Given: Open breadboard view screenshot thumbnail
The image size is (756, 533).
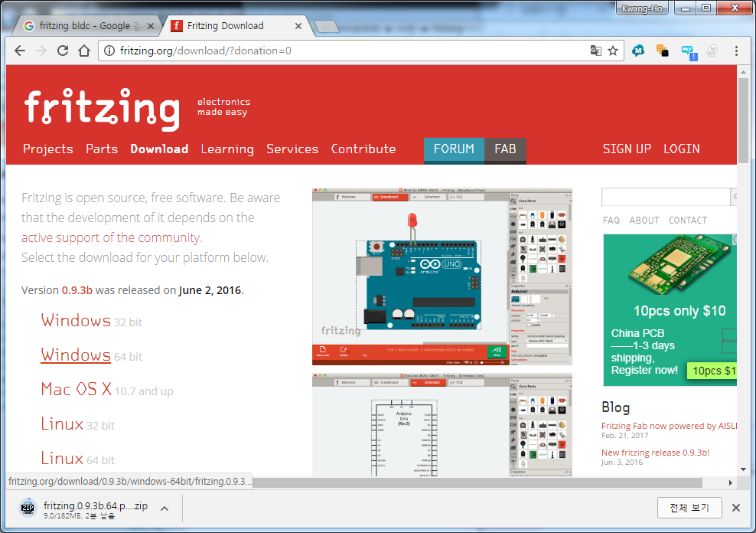Looking at the screenshot, I should coord(442,276).
